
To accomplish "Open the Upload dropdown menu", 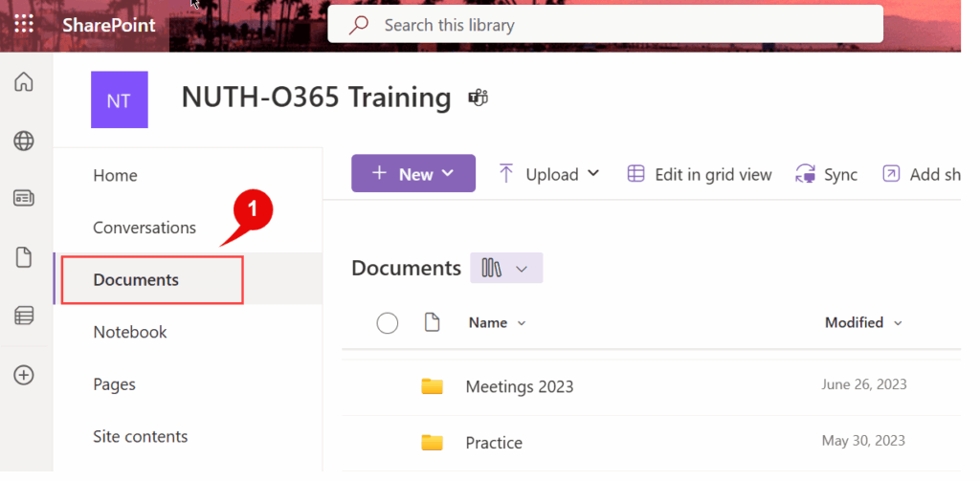I will click(549, 174).
